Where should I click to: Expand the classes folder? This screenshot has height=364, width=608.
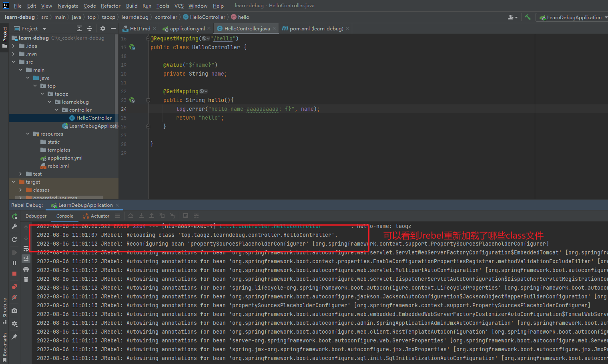click(20, 190)
